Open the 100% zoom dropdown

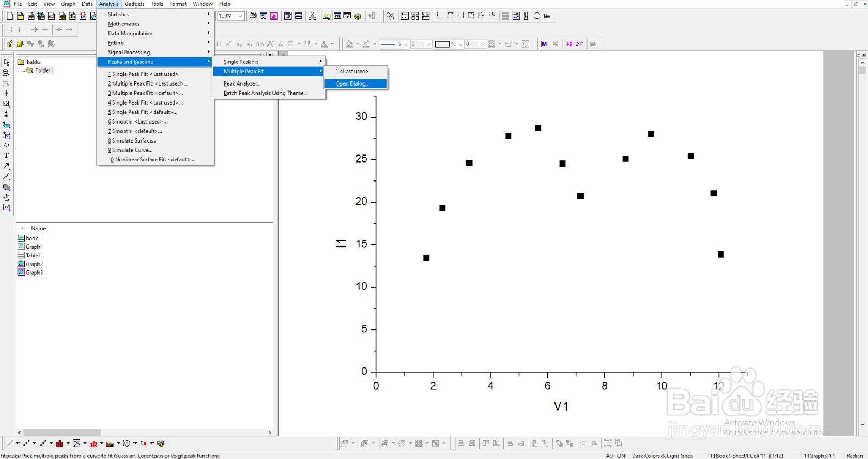[240, 16]
